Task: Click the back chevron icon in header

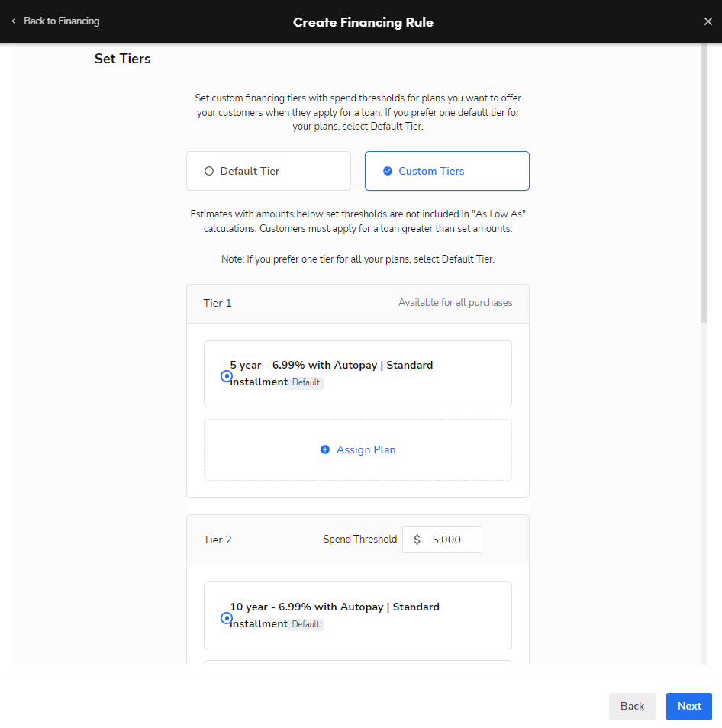Action: coord(14,21)
